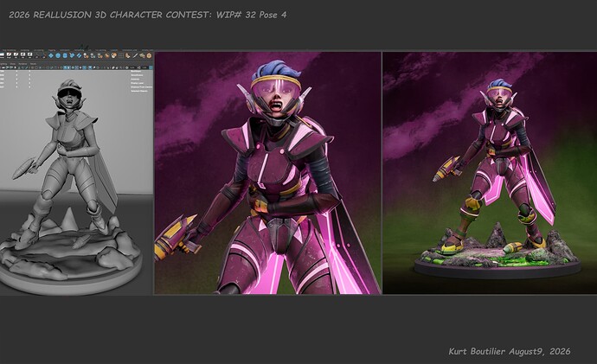Click the grid-shaped shelf icon
The height and width of the screenshot is (364, 597).
tap(120, 55)
